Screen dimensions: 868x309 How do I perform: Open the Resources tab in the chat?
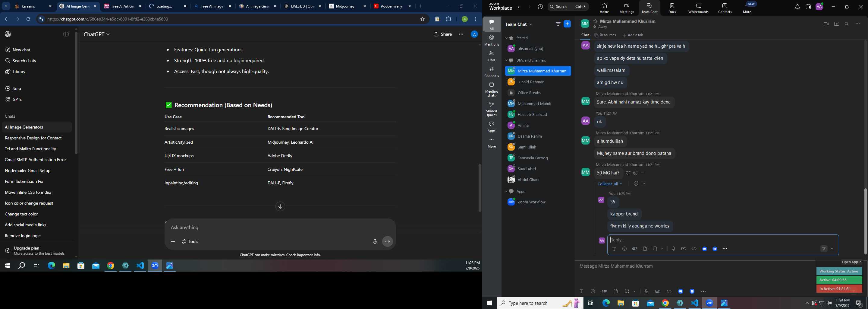(605, 35)
